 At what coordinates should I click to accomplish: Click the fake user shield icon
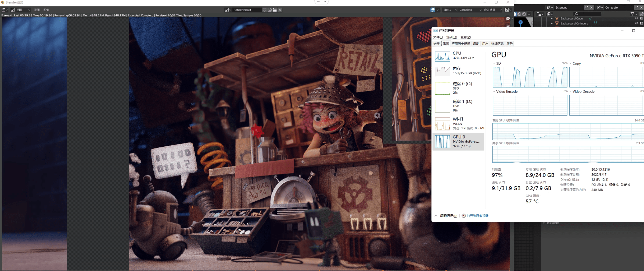tap(265, 10)
